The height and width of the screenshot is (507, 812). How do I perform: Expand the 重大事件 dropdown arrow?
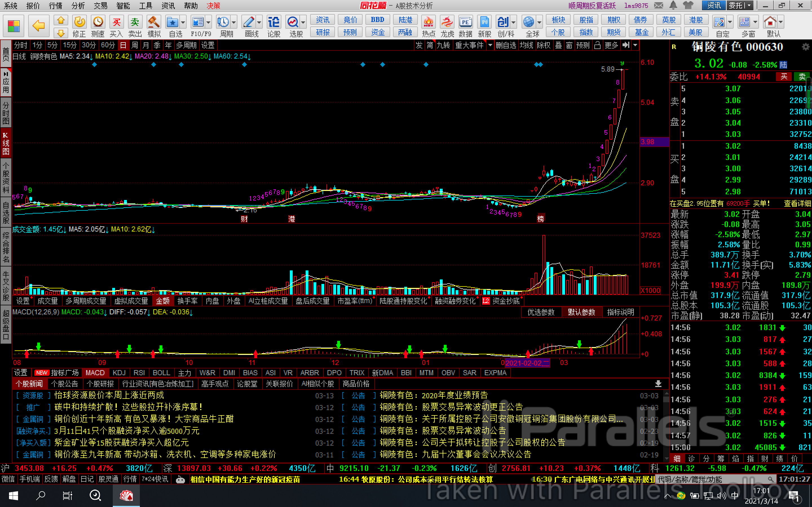(490, 45)
